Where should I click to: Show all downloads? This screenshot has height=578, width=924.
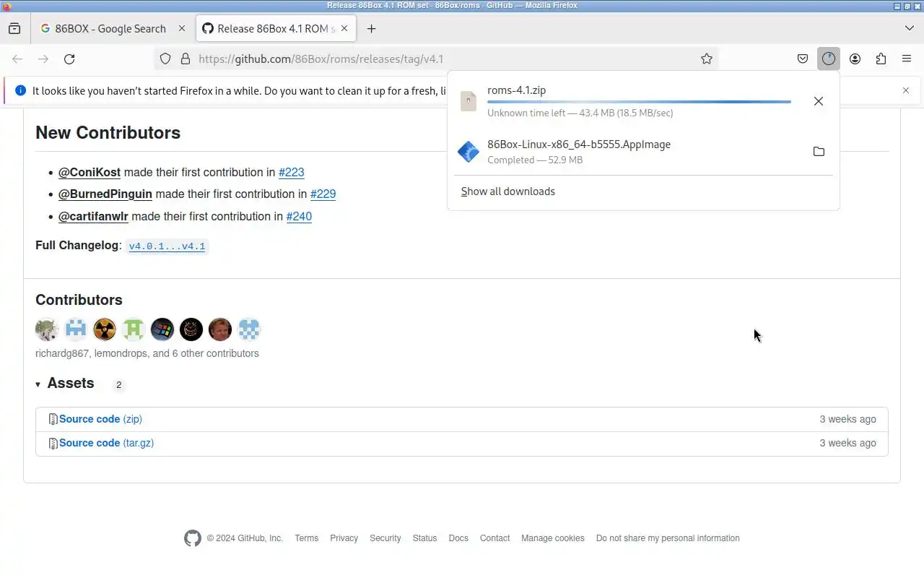coord(508,191)
